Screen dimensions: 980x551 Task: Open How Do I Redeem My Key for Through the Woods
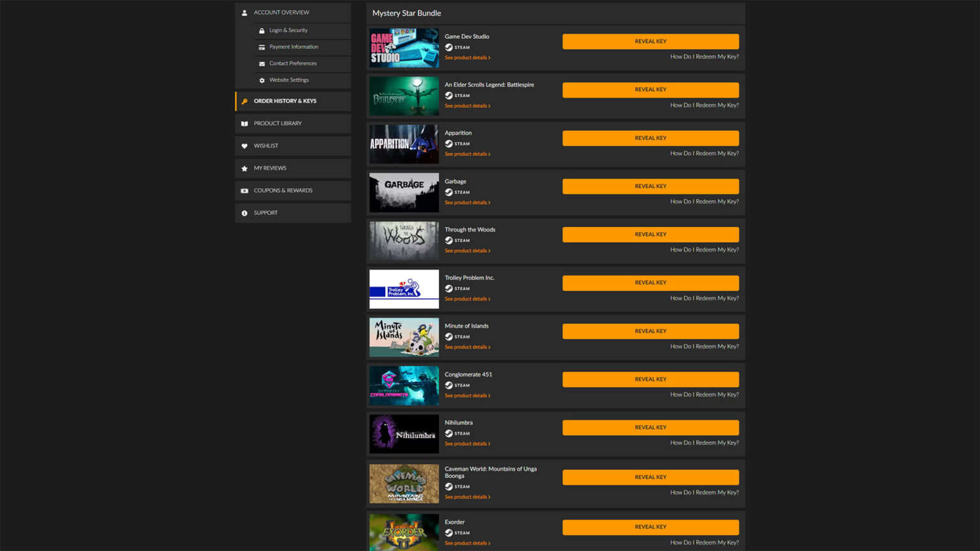pos(704,250)
